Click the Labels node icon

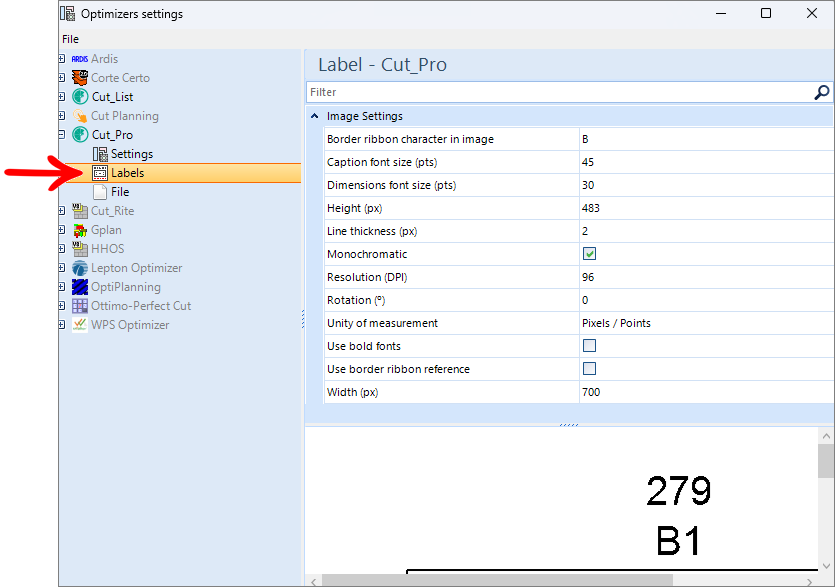100,173
